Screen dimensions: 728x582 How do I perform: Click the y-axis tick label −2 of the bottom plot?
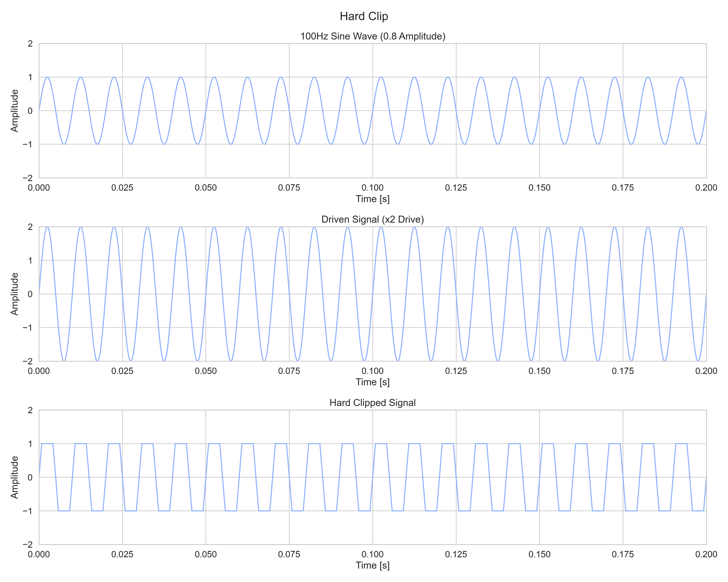[x=28, y=544]
